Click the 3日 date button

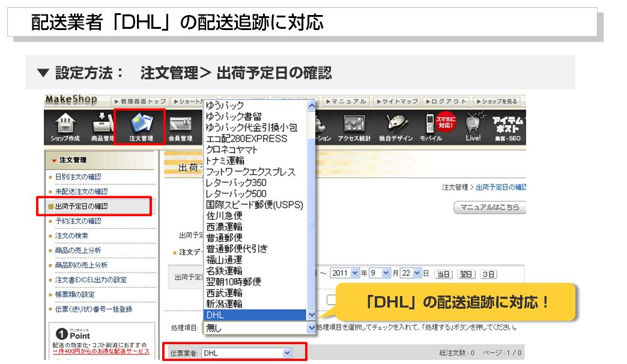tap(488, 275)
